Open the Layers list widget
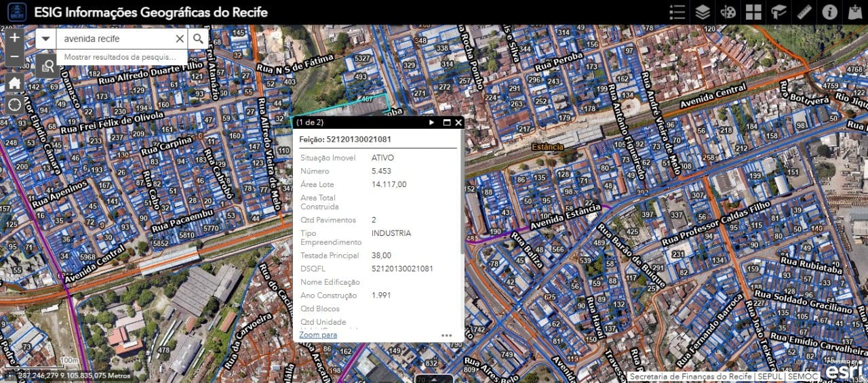The height and width of the screenshot is (383, 868). tap(703, 12)
